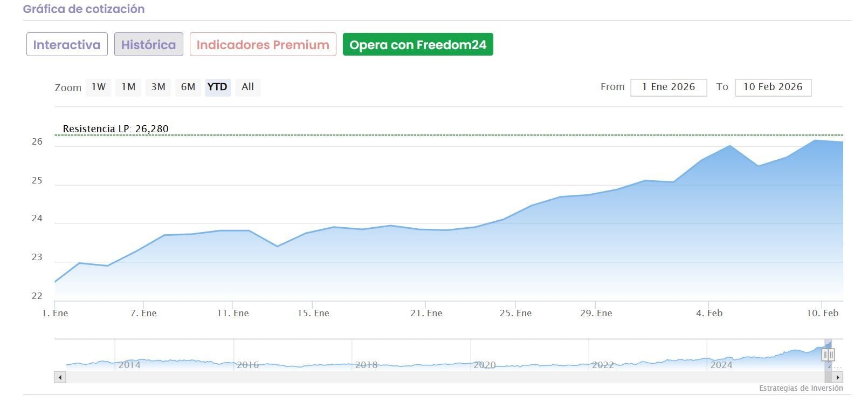The width and height of the screenshot is (868, 408).
Task: Open the From date field
Action: 669,87
